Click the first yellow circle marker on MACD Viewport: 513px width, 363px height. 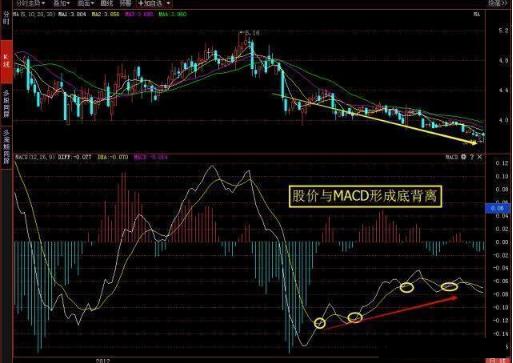coord(320,323)
